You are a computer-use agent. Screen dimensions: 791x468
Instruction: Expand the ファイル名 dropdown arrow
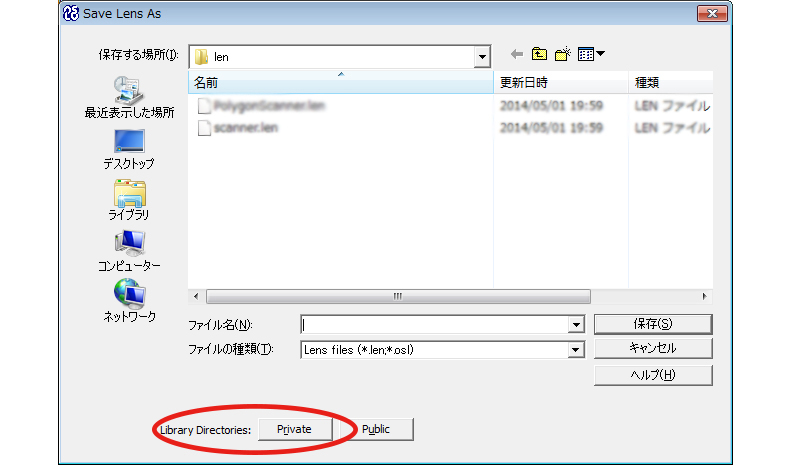pyautogui.click(x=576, y=325)
